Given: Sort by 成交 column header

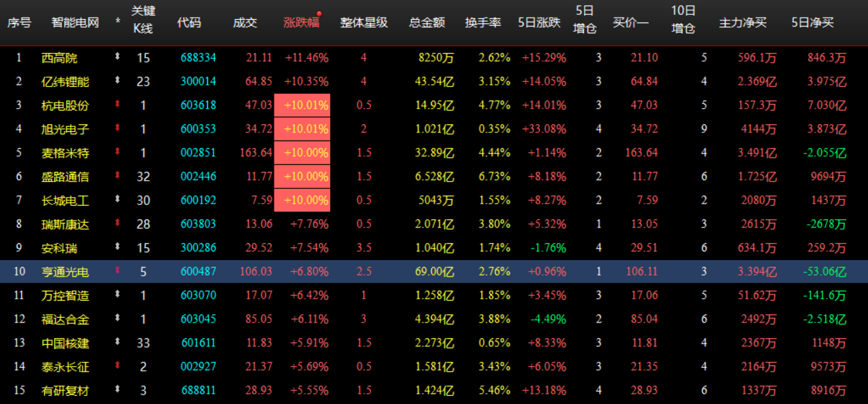Looking at the screenshot, I should (x=245, y=22).
